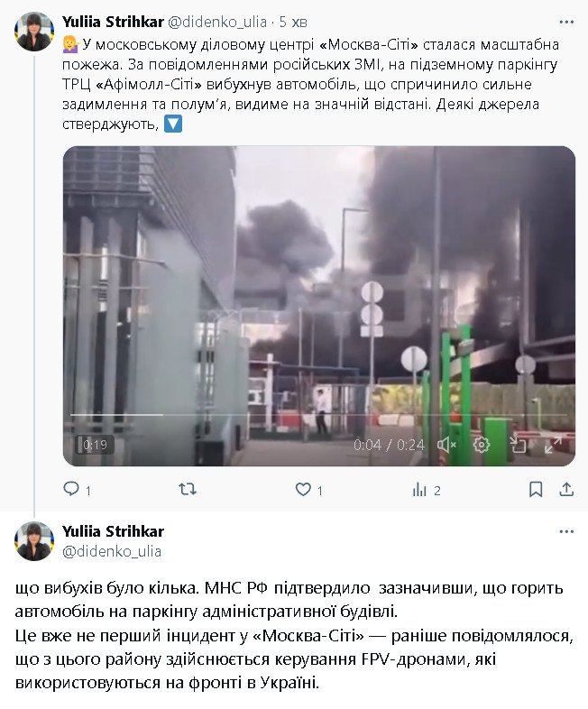588x709 pixels.
Task: Click the avatar on the threaded reply
Action: click(34, 541)
